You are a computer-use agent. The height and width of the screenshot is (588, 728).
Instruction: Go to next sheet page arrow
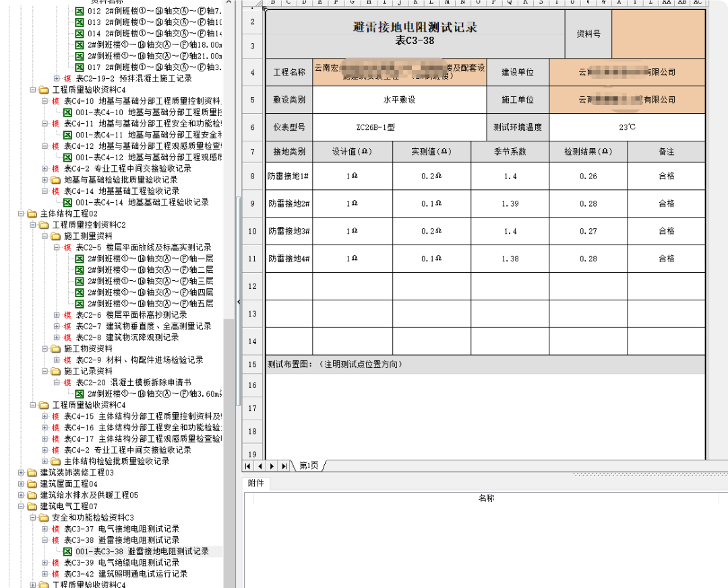click(272, 466)
